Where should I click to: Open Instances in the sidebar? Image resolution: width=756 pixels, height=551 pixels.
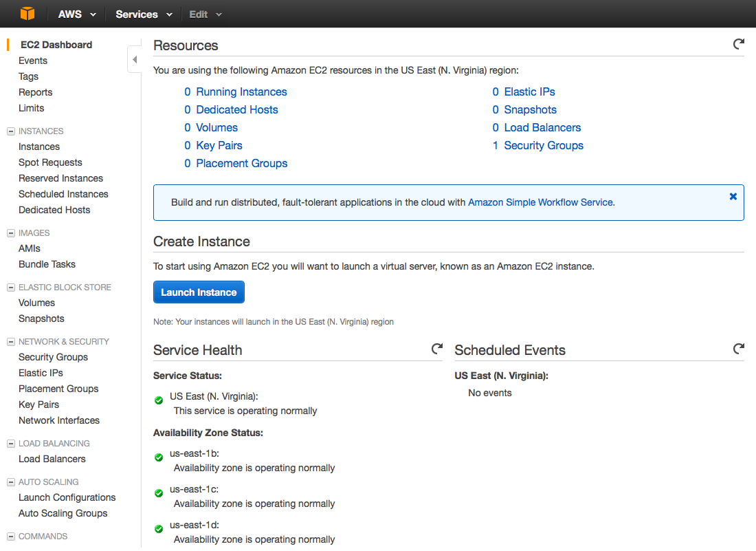pyautogui.click(x=39, y=147)
